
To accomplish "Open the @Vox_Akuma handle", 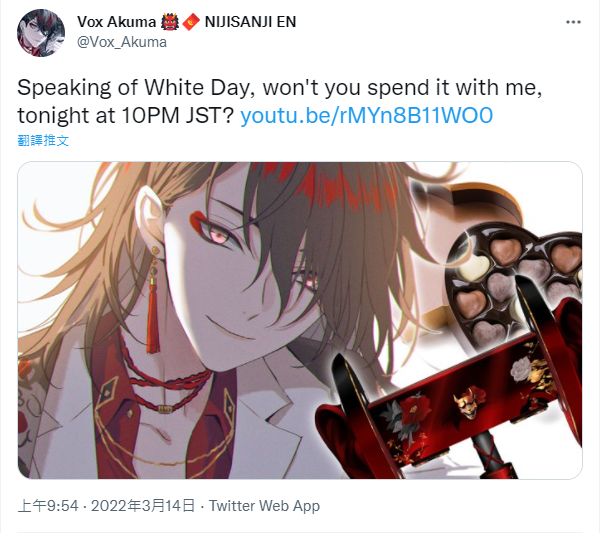I will [x=122, y=42].
